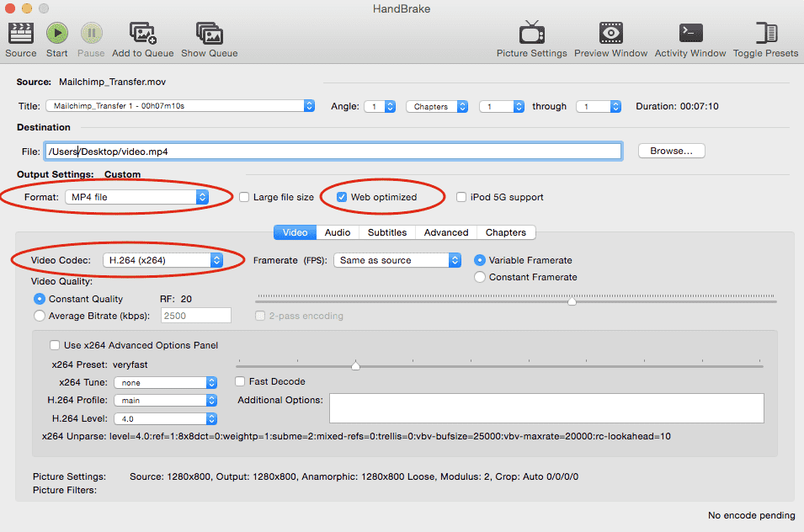The image size is (804, 532).
Task: Adjust the RF quality slider handle
Action: pyautogui.click(x=572, y=301)
